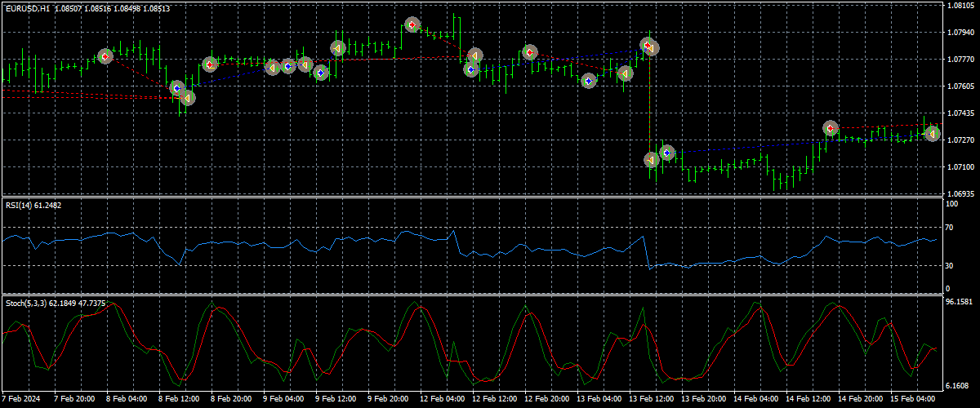Screen dimensions: 980x408
Task: Select the RSI(14) 61.2482 indicator label
Action: tap(33, 205)
